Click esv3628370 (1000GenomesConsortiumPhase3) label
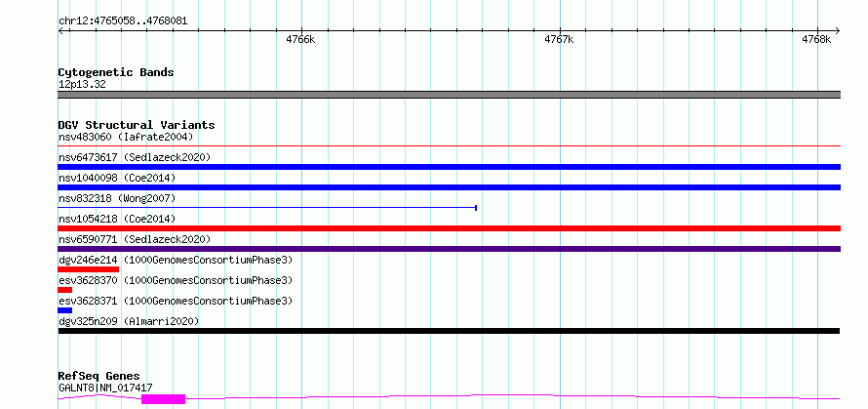 (176, 280)
